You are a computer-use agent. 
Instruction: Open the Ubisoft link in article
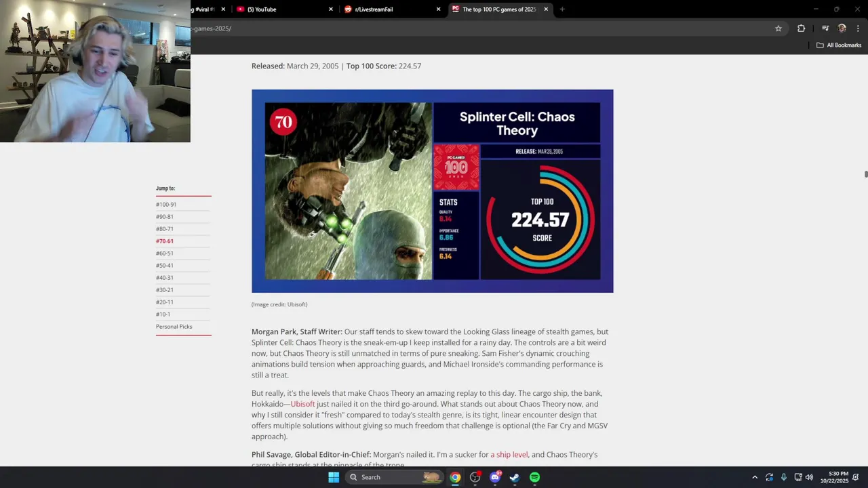pyautogui.click(x=302, y=404)
